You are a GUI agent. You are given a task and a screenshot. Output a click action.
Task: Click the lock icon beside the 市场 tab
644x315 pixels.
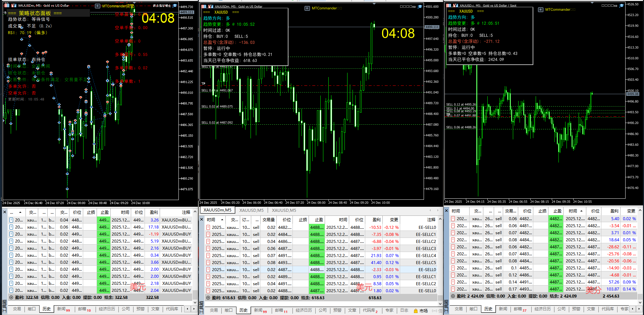point(416,311)
